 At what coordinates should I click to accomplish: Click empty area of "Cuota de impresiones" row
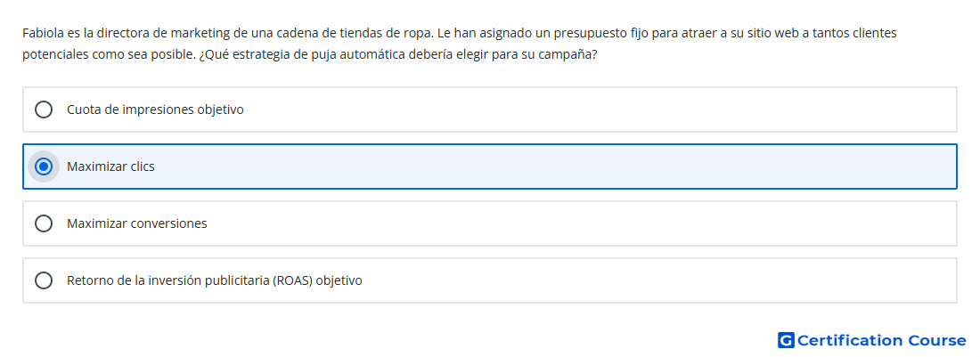(624, 110)
